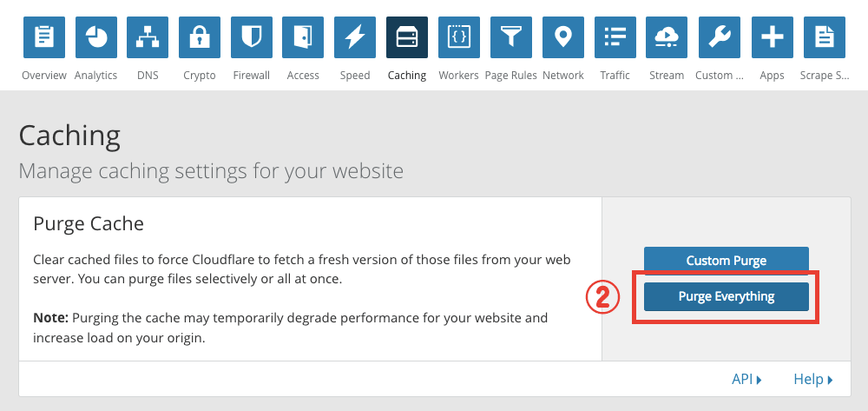868x411 pixels.
Task: Click the Traffic tab label
Action: pos(615,76)
